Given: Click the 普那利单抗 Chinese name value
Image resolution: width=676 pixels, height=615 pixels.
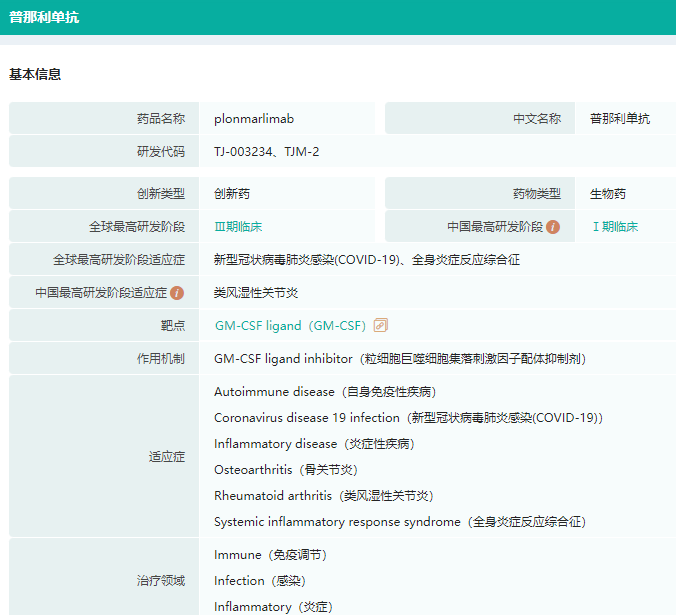Looking at the screenshot, I should click(x=620, y=119).
